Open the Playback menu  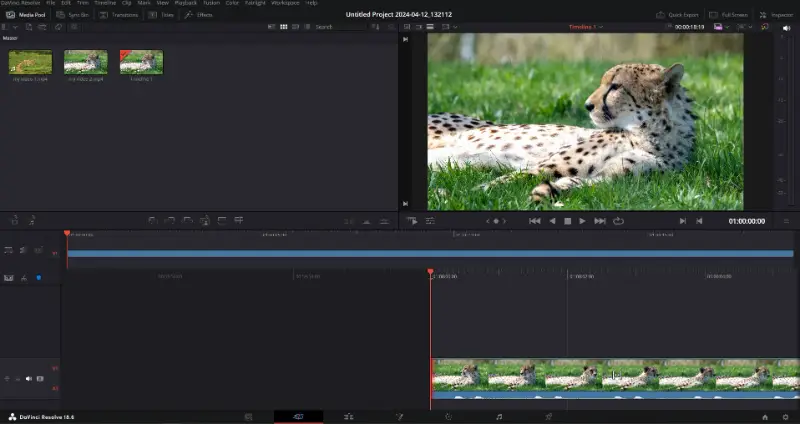coord(186,3)
